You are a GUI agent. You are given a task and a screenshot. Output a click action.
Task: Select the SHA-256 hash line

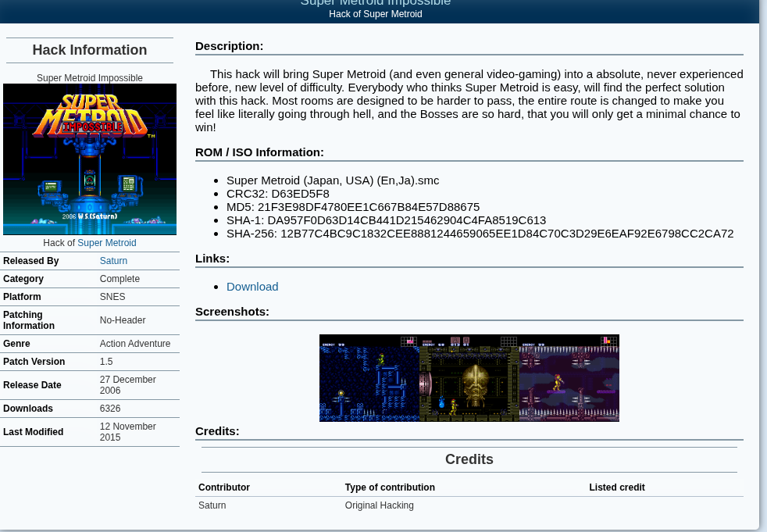pos(480,234)
